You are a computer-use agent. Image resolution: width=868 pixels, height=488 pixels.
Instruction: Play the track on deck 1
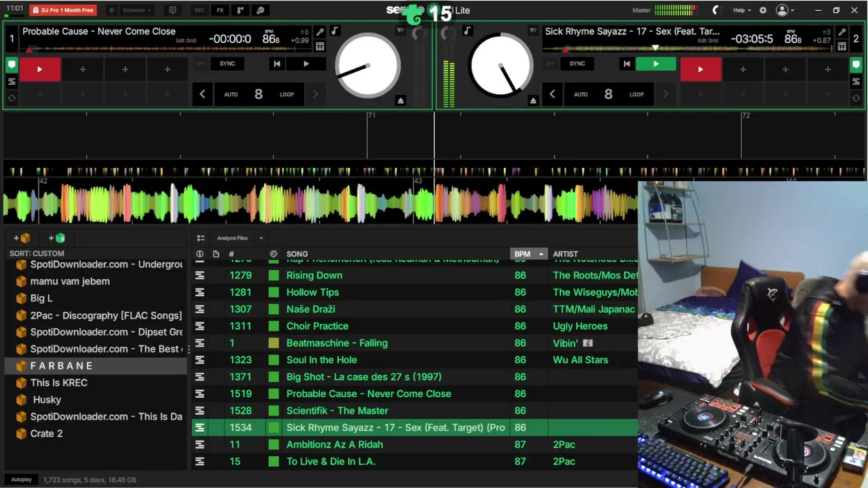point(307,64)
